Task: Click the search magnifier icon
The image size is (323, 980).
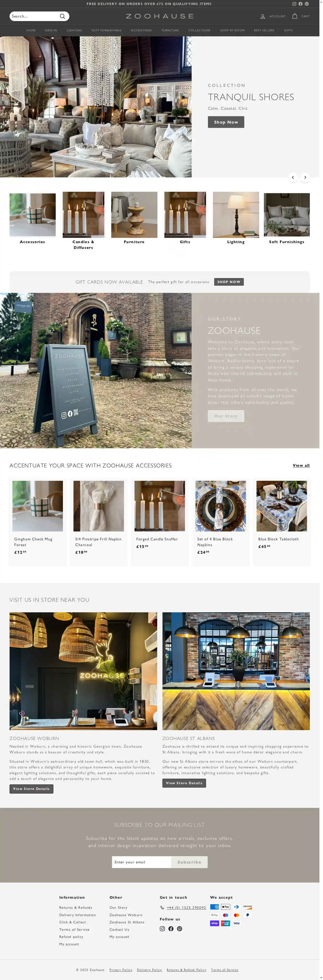Action: [x=62, y=16]
